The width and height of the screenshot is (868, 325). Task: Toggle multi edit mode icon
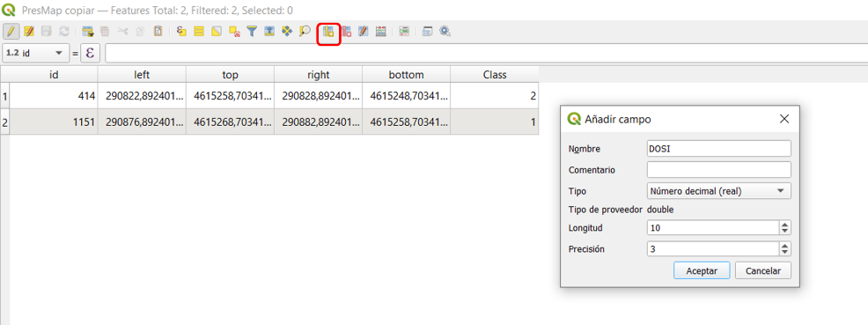tap(29, 32)
